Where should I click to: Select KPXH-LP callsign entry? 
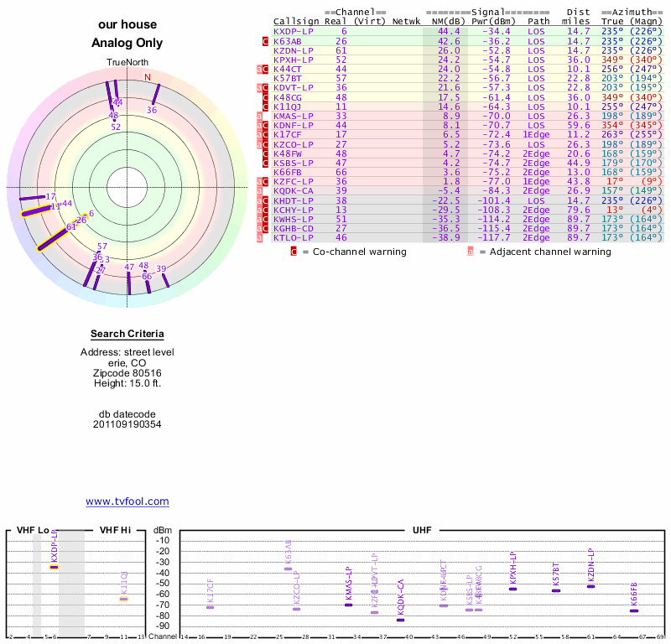(293, 60)
